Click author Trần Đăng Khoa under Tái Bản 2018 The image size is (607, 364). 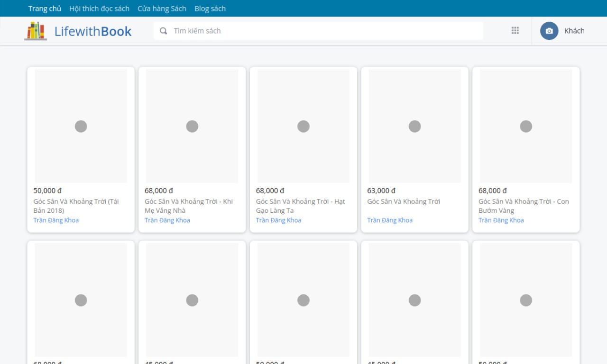[x=56, y=220]
